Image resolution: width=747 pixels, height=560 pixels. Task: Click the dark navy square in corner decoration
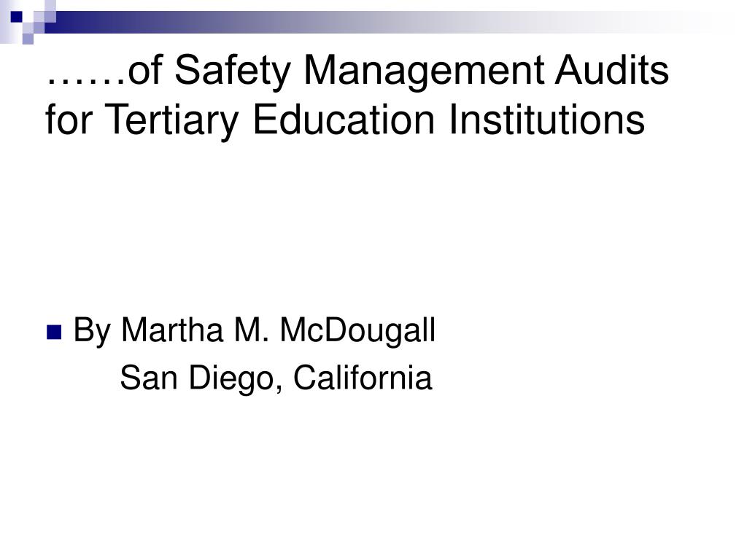(x=17, y=17)
